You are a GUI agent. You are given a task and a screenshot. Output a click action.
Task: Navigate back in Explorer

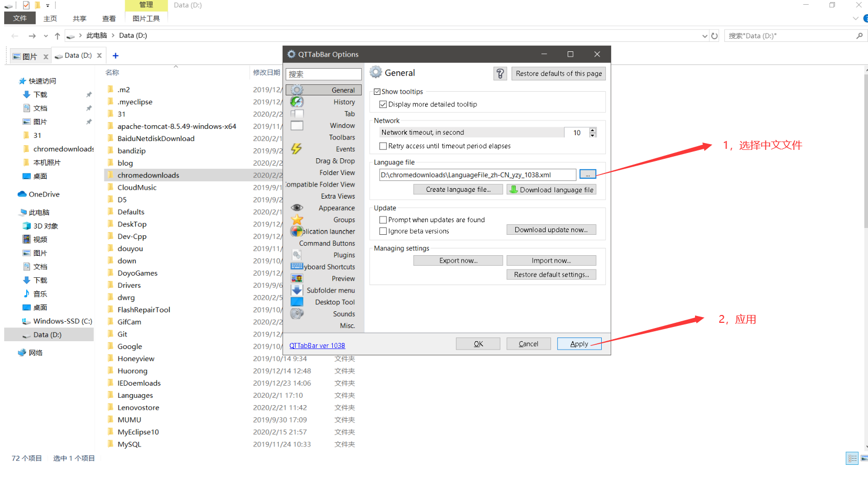pyautogui.click(x=15, y=36)
